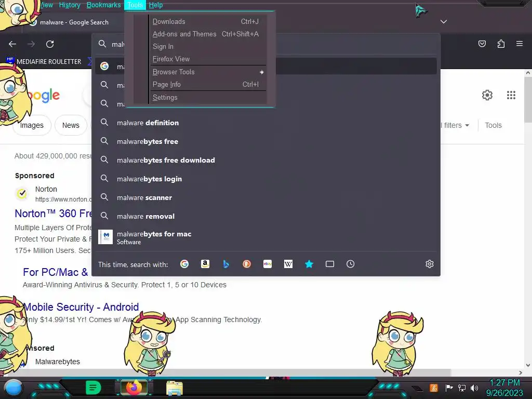532x399 pixels.
Task: Open the Pocket save icon in the toolbar
Action: point(482,44)
